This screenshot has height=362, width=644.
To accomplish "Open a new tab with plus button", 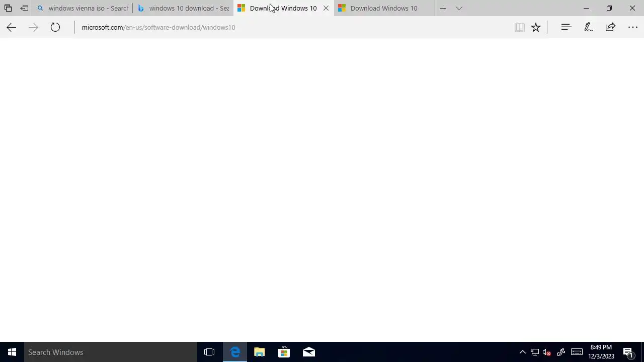I will [x=443, y=8].
